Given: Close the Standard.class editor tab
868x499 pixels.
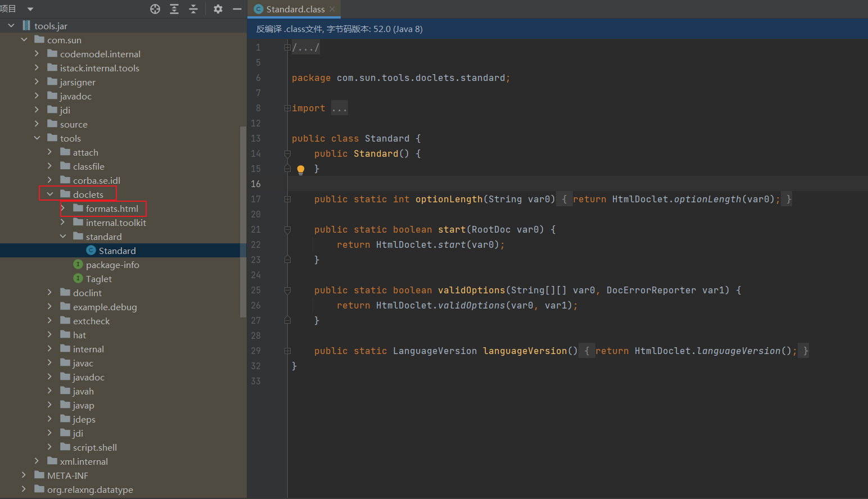Looking at the screenshot, I should (x=332, y=9).
